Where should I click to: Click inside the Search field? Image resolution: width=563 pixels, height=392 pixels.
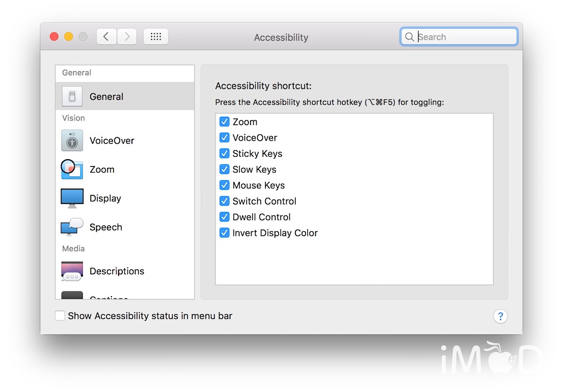point(459,37)
